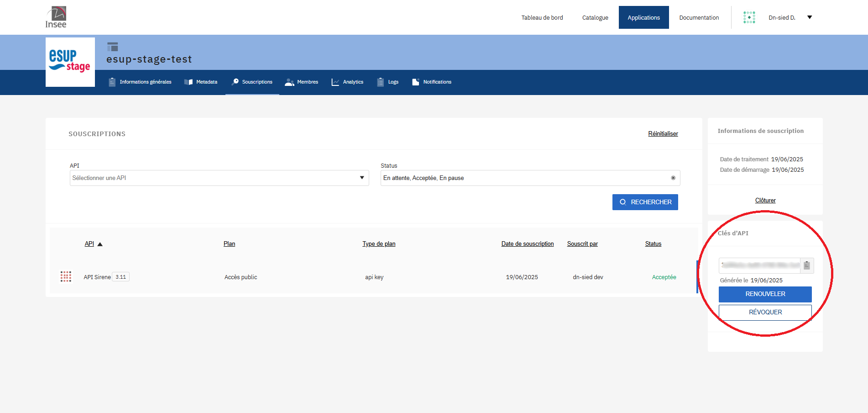Open the Logs tab
This screenshot has height=413, width=868.
coord(388,82)
